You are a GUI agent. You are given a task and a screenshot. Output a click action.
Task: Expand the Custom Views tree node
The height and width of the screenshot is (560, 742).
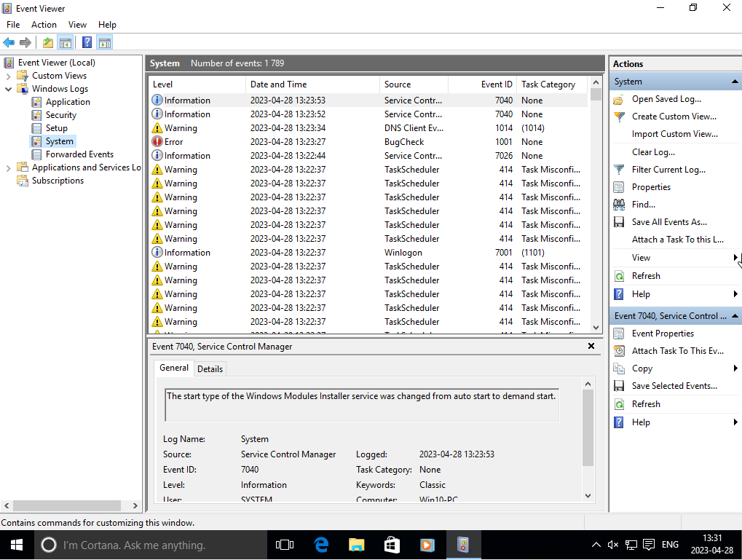(8, 76)
